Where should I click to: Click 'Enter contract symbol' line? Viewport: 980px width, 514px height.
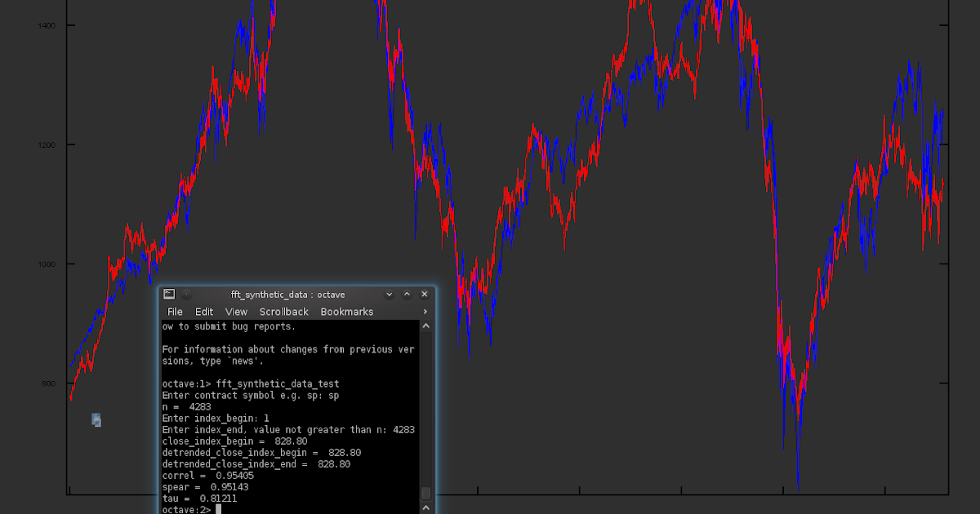click(250, 395)
